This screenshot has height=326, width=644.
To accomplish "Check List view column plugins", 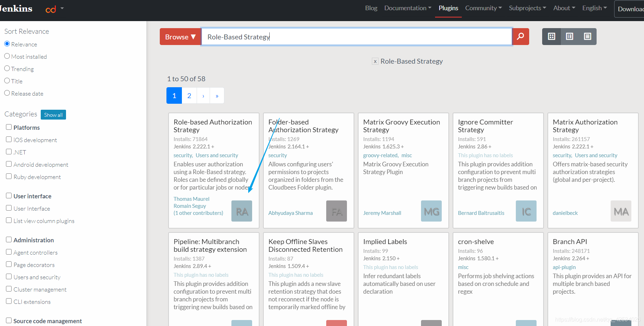I will point(9,220).
